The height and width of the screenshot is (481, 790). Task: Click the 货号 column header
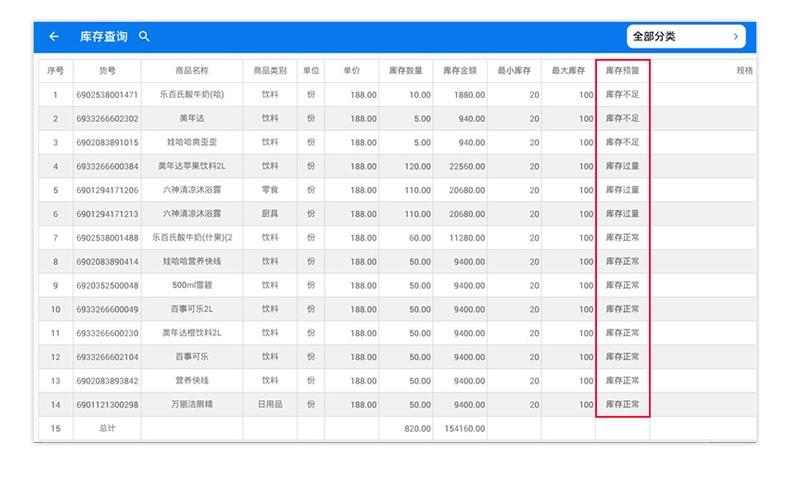(107, 71)
